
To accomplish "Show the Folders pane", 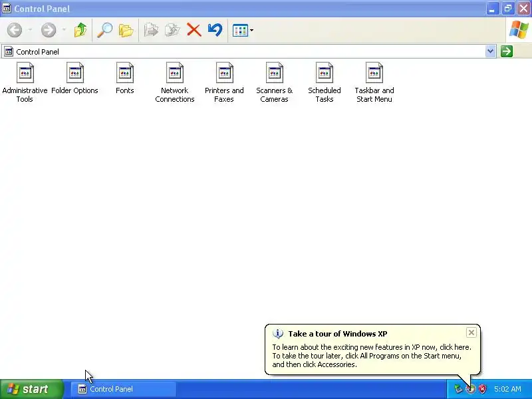I will [x=126, y=30].
